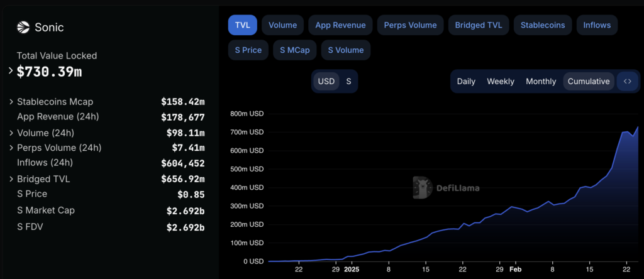Click the $158.42m stablecoins value

[183, 102]
